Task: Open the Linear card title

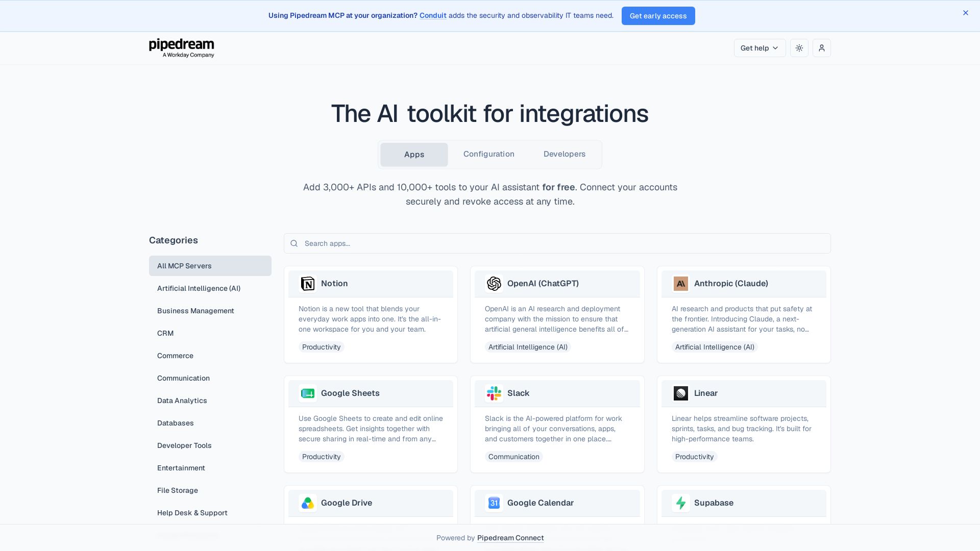Action: tap(706, 393)
